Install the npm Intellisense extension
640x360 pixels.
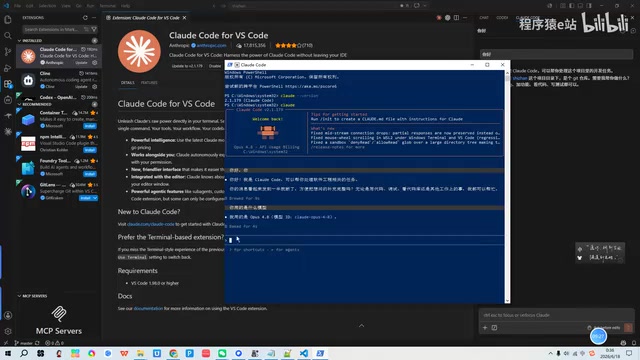click(90, 150)
